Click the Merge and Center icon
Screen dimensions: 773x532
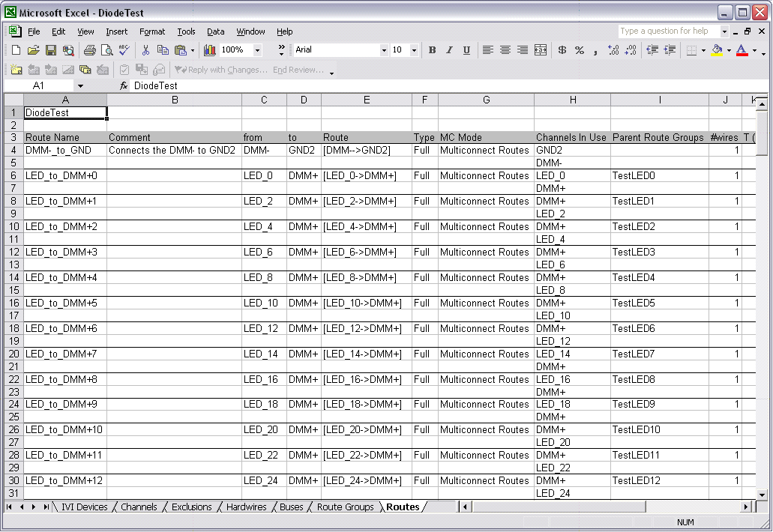[540, 50]
